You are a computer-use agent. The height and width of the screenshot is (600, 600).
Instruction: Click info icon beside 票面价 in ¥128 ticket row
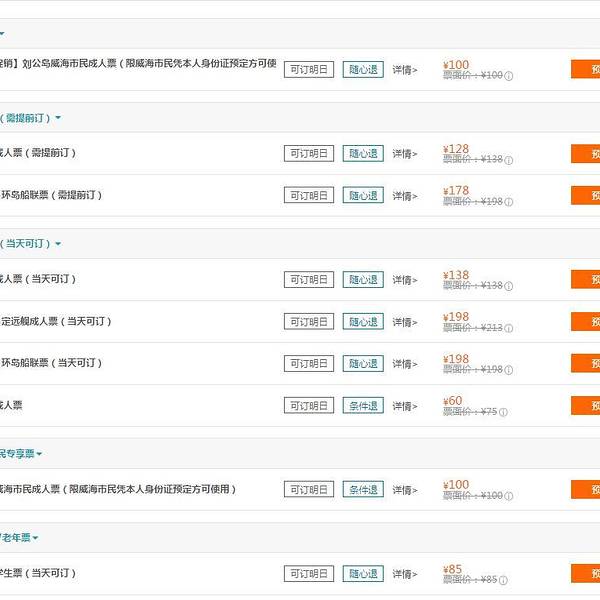click(509, 160)
